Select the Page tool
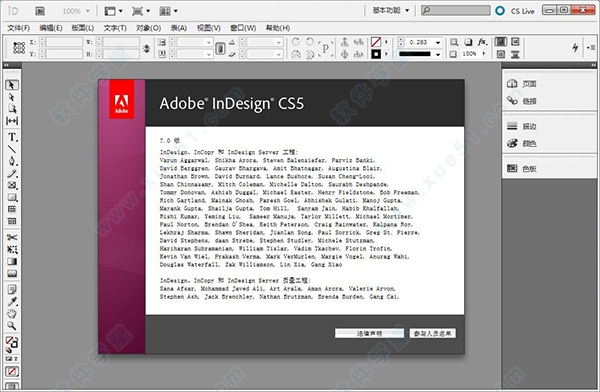Screen dimensions: 600x392 pyautogui.click(x=12, y=109)
